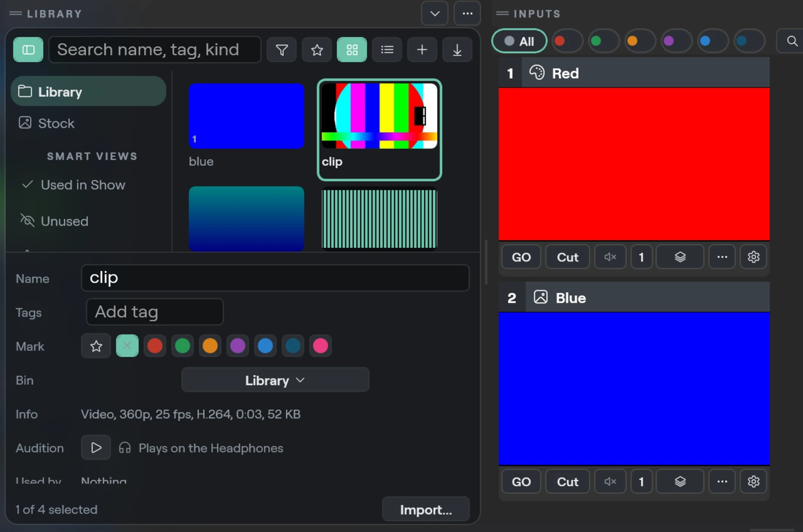Viewport: 803px width, 532px height.
Task: Clear the color mark with X swatch
Action: coord(127,346)
